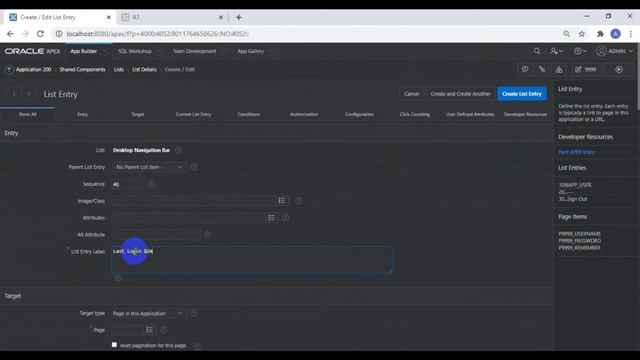
Task: Open Parent List Entry dropdown
Action: pyautogui.click(x=149, y=167)
